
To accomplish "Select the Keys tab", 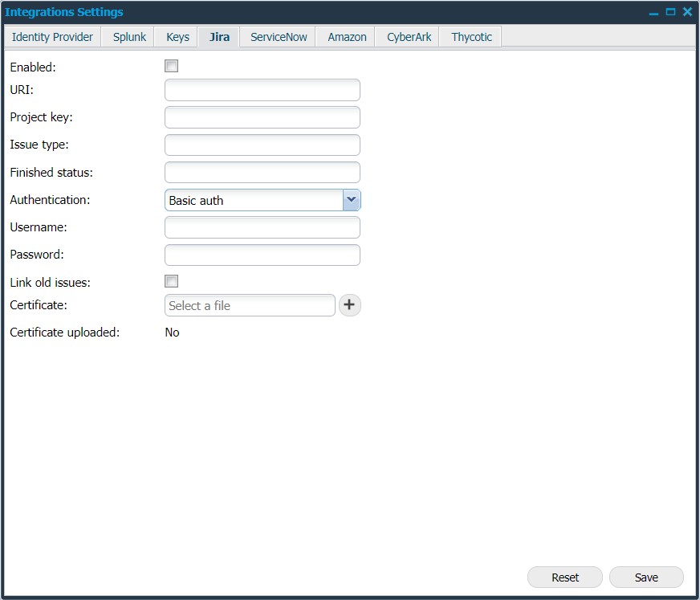I will pos(177,36).
